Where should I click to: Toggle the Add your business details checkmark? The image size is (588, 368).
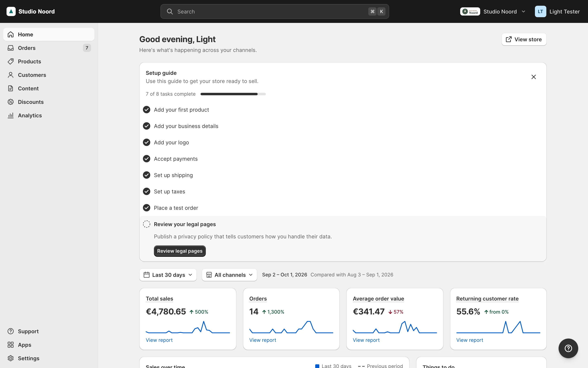(x=147, y=126)
